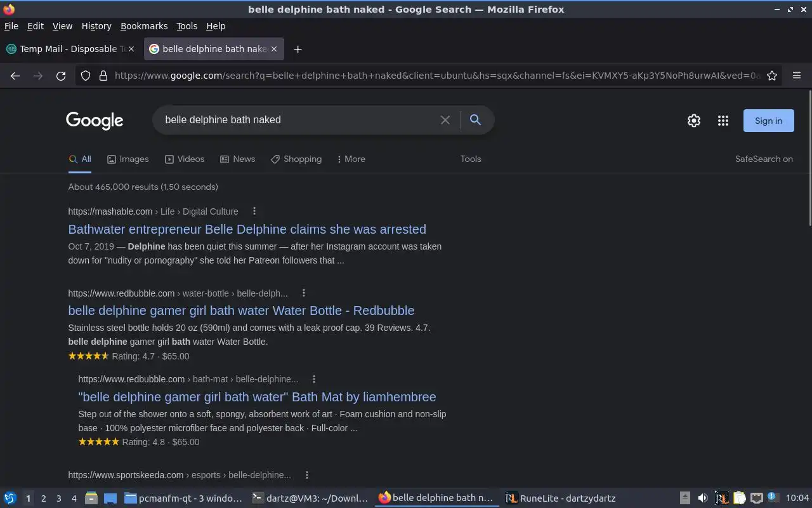The width and height of the screenshot is (812, 508).
Task: Click the taskbar clock showing 10:04
Action: [797, 498]
